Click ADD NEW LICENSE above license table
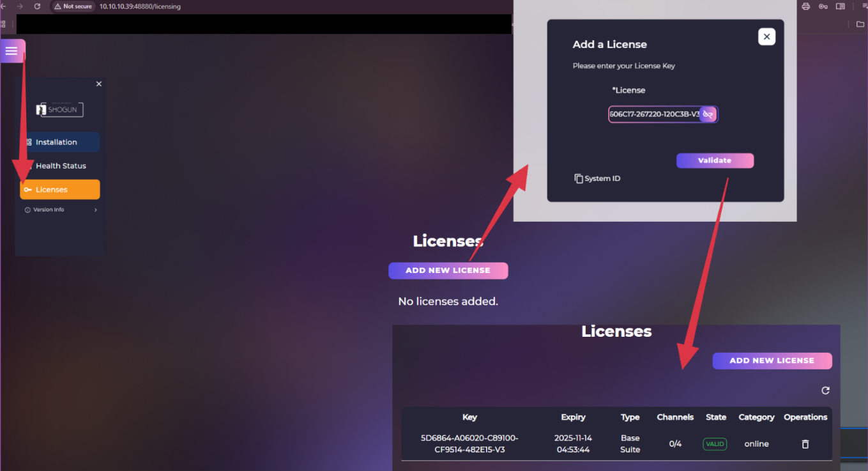This screenshot has height=471, width=868. point(772,360)
